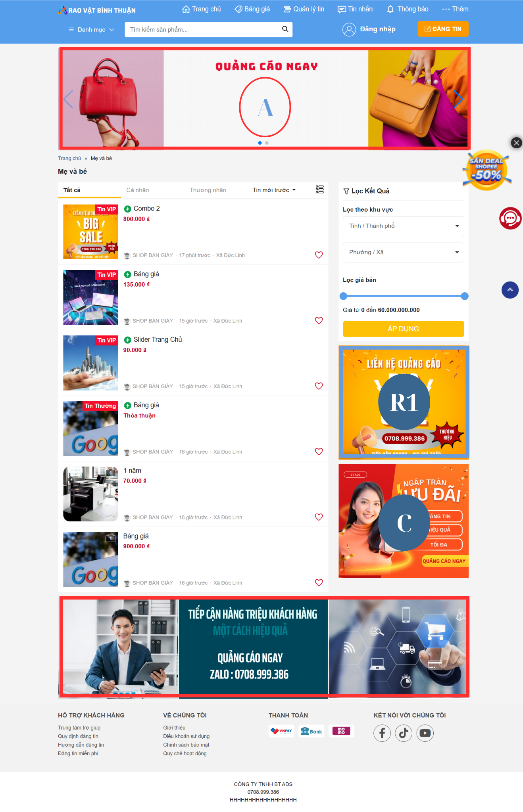The height and width of the screenshot is (812, 523).
Task: Click the ÁP DỤNG filter button
Action: pyautogui.click(x=403, y=329)
